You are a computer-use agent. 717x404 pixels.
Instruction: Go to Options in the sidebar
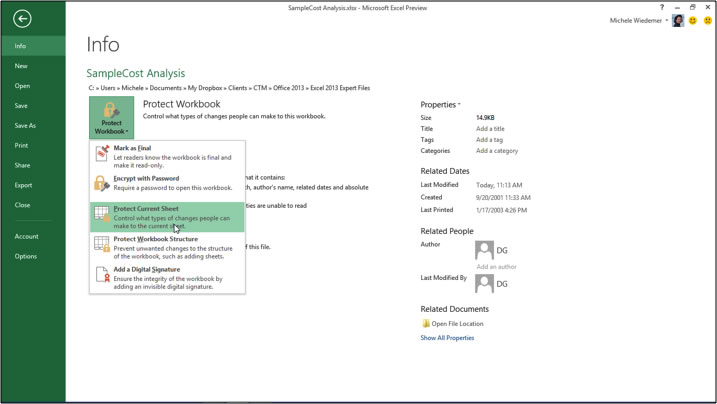(26, 256)
